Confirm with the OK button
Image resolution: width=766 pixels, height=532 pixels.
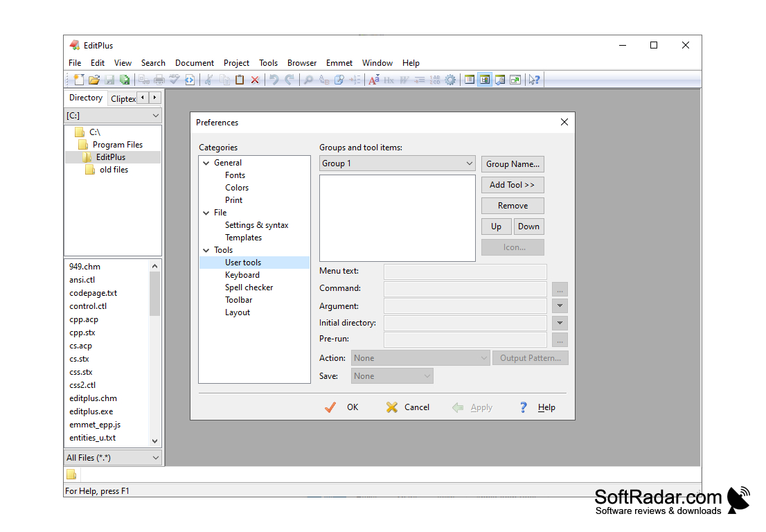(x=341, y=407)
